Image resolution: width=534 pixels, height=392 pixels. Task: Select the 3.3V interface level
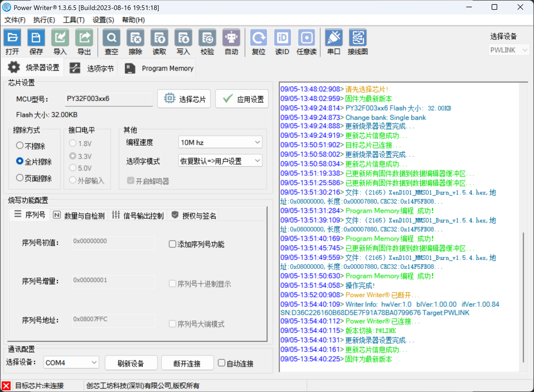coord(80,156)
